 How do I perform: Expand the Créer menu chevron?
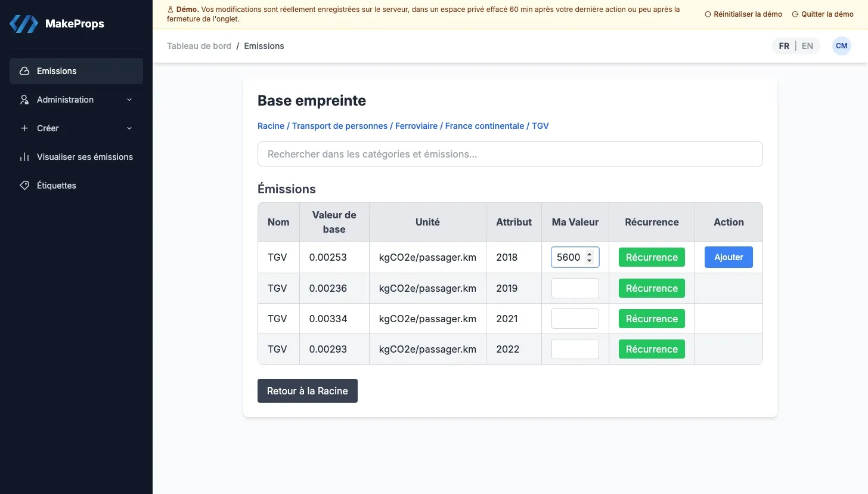[x=129, y=128]
